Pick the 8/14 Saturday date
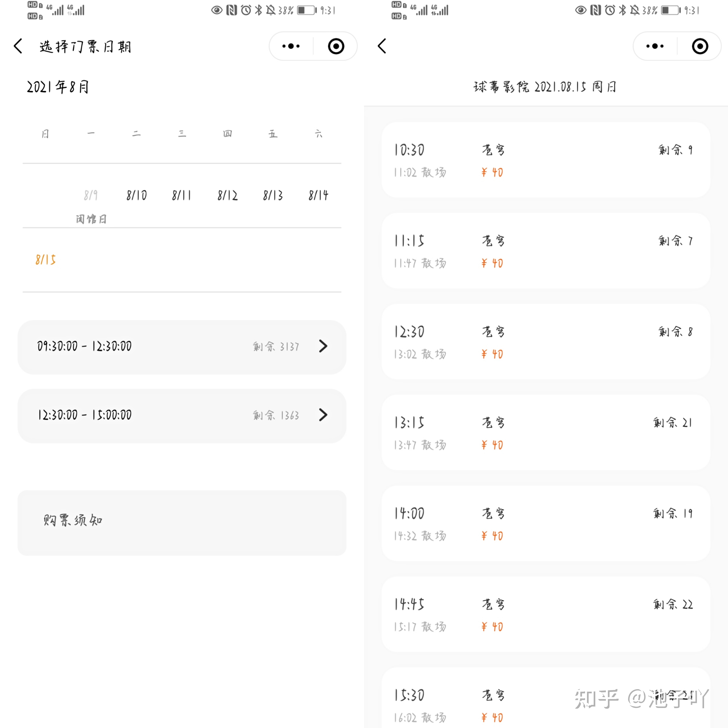Image resolution: width=728 pixels, height=728 pixels. tap(318, 196)
